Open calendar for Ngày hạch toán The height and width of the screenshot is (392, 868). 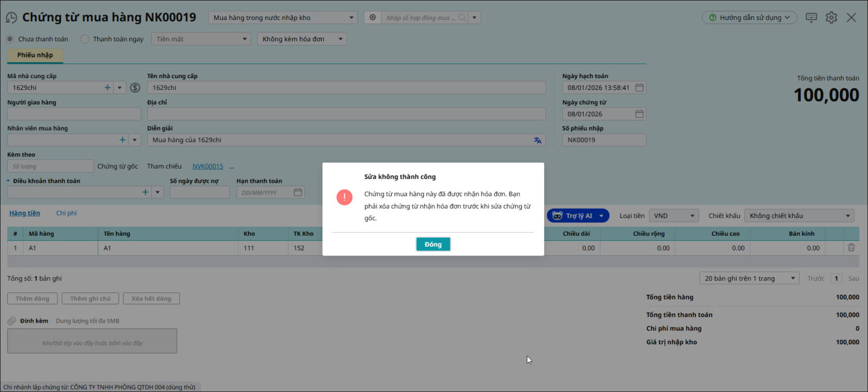click(x=640, y=88)
